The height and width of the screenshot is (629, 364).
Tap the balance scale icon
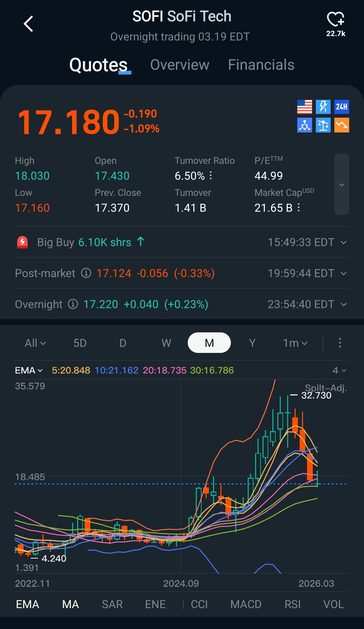(323, 125)
